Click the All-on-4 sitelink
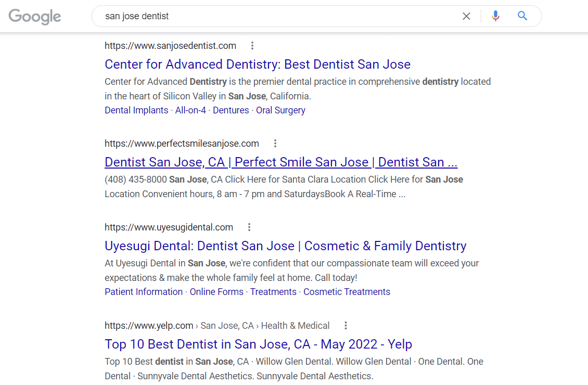 tap(190, 110)
